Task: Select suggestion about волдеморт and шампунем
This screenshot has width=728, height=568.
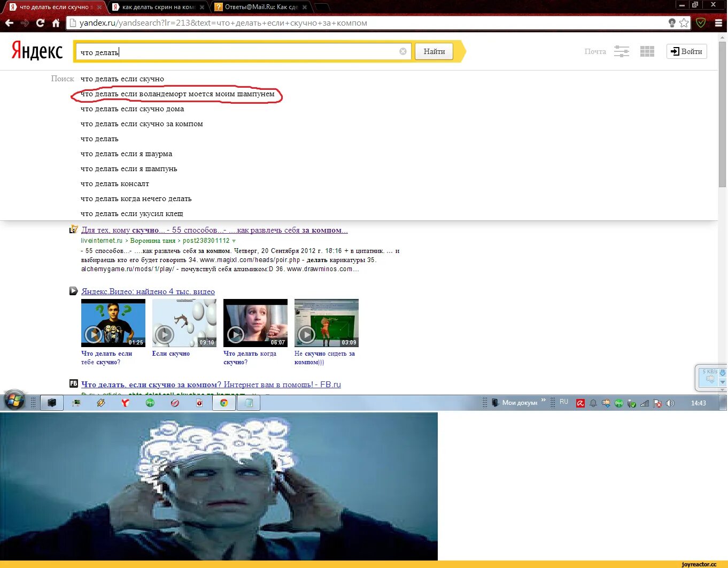Action: 177,94
